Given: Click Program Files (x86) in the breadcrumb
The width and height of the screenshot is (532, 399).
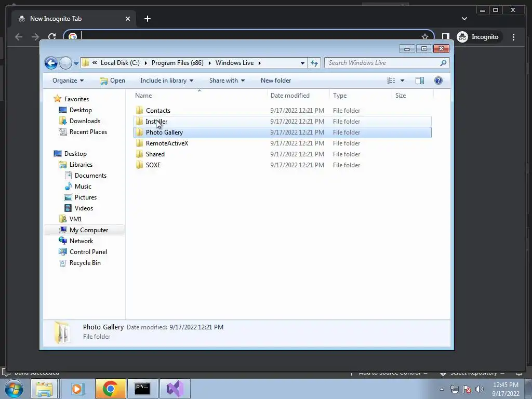Looking at the screenshot, I should pyautogui.click(x=178, y=63).
